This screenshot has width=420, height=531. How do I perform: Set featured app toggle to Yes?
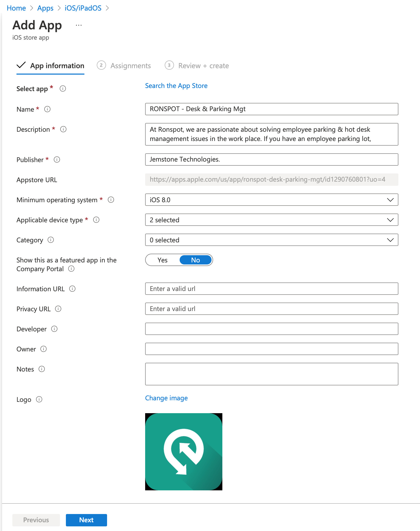click(163, 260)
